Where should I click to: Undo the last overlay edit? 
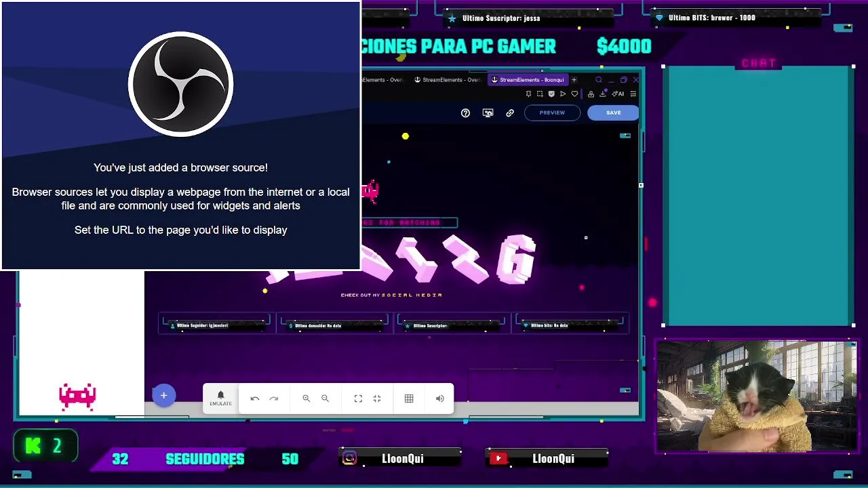(255, 399)
